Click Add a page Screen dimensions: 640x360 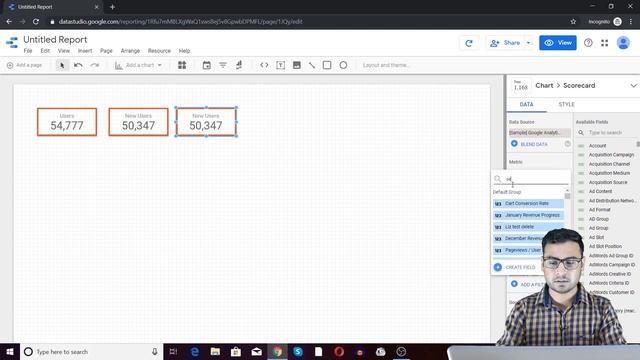point(24,65)
